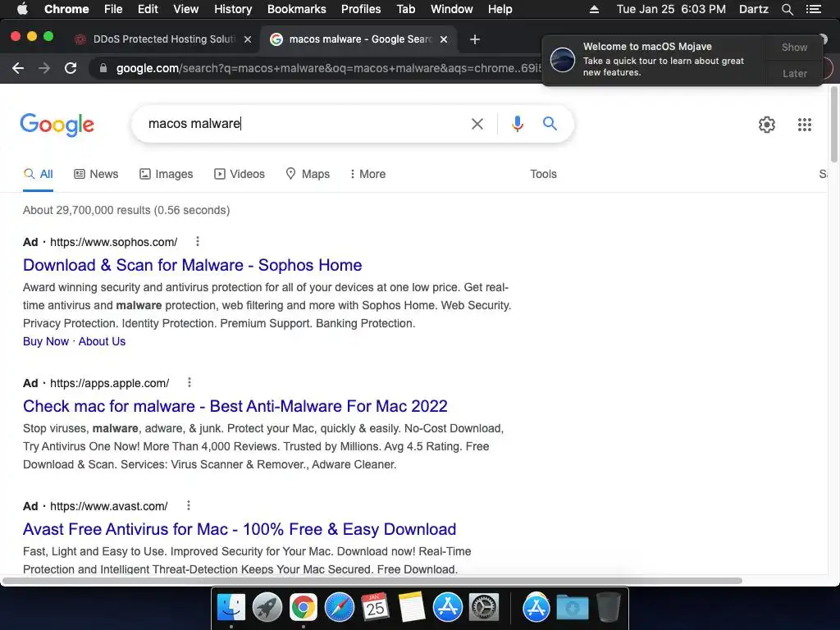Launch Launchpad from the Dock
The width and height of the screenshot is (840, 630).
tap(267, 608)
